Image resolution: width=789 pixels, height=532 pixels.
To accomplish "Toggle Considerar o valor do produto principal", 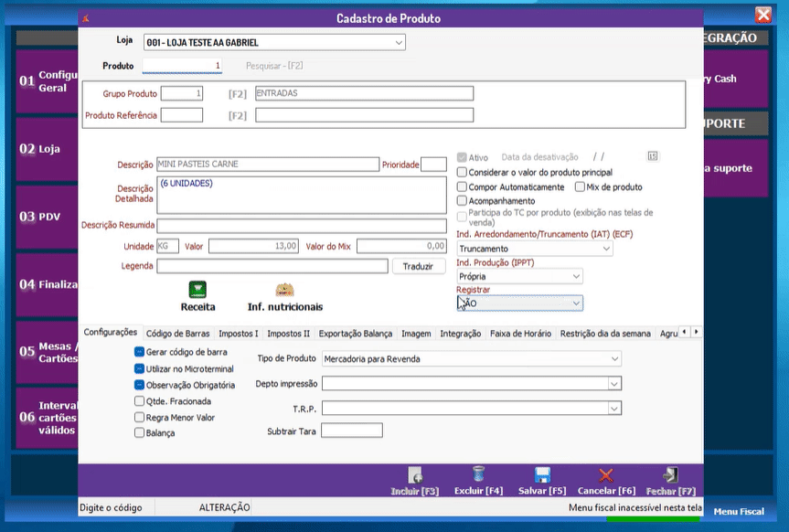I will [462, 172].
